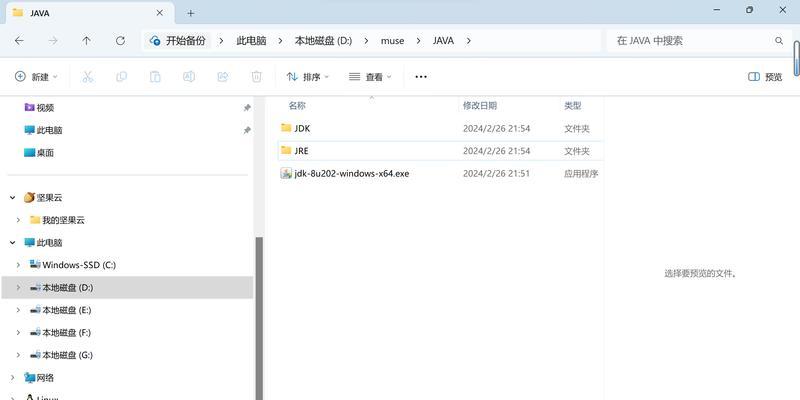Click muse in the breadcrumb path
Image resolution: width=800 pixels, height=400 pixels.
pyautogui.click(x=392, y=41)
